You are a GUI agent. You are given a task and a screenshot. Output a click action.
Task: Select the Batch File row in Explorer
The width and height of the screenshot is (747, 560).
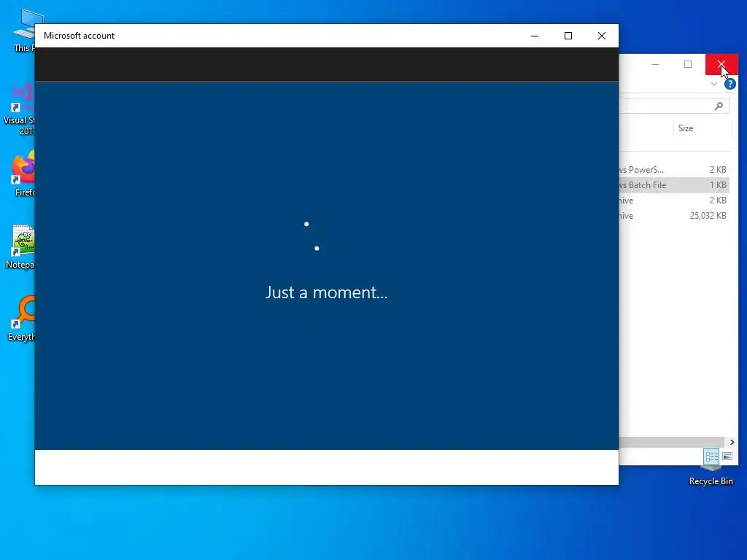(674, 184)
